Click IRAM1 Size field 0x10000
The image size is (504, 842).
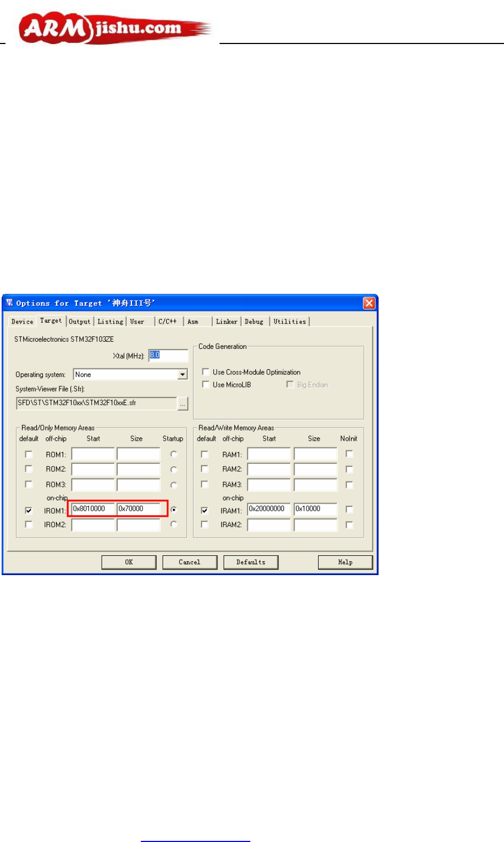tap(315, 509)
